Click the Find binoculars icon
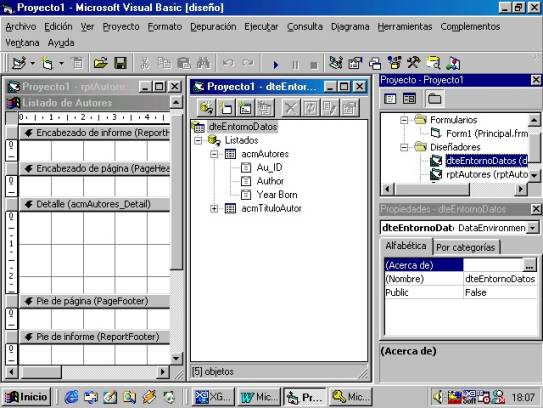This screenshot has width=543, height=408. click(203, 63)
